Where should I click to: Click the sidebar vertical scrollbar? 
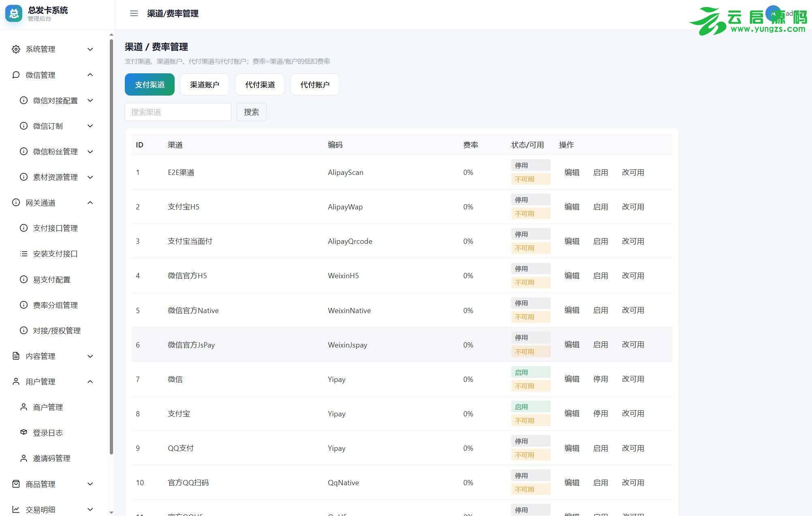[111, 247]
